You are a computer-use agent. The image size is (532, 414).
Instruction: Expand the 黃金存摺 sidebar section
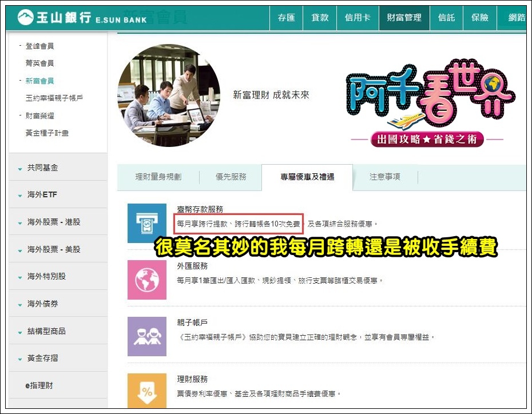[x=58, y=358]
